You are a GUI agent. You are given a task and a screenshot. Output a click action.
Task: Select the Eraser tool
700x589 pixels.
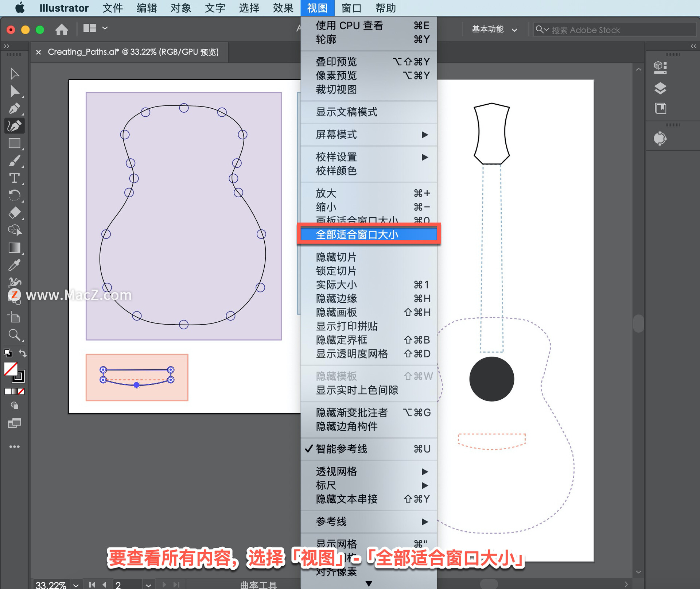14,213
